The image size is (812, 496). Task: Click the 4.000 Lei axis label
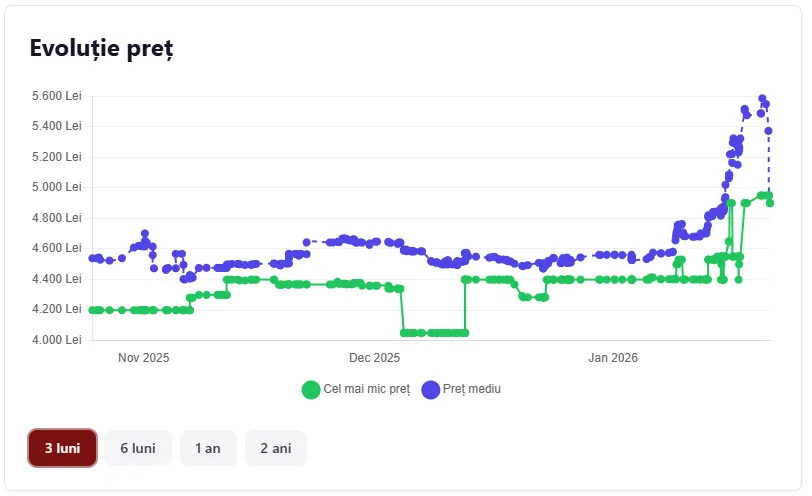(x=57, y=340)
